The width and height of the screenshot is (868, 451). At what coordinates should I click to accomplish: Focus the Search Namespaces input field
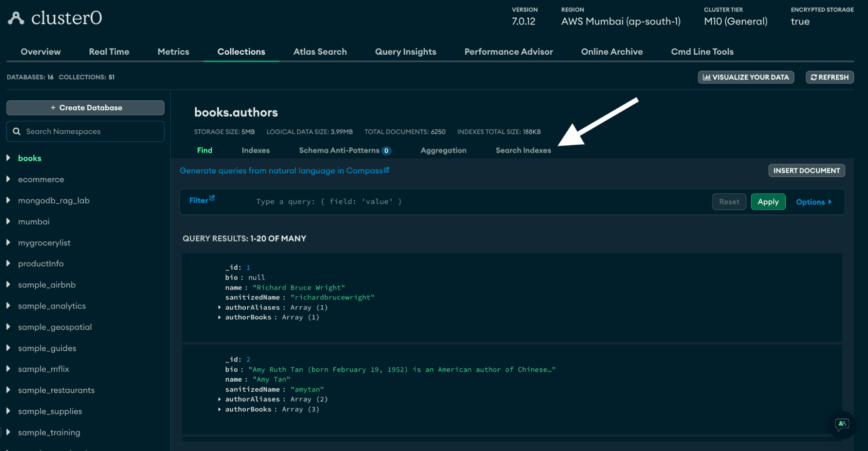point(91,131)
